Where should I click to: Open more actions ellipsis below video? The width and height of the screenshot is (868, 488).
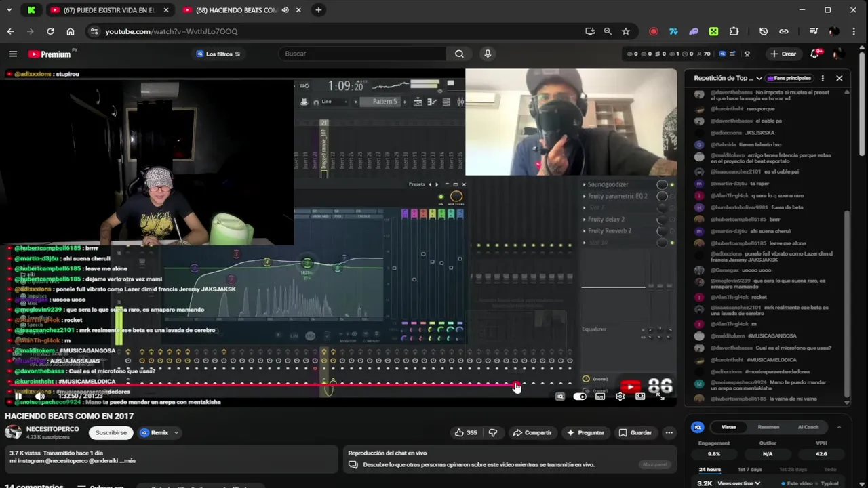669,432
